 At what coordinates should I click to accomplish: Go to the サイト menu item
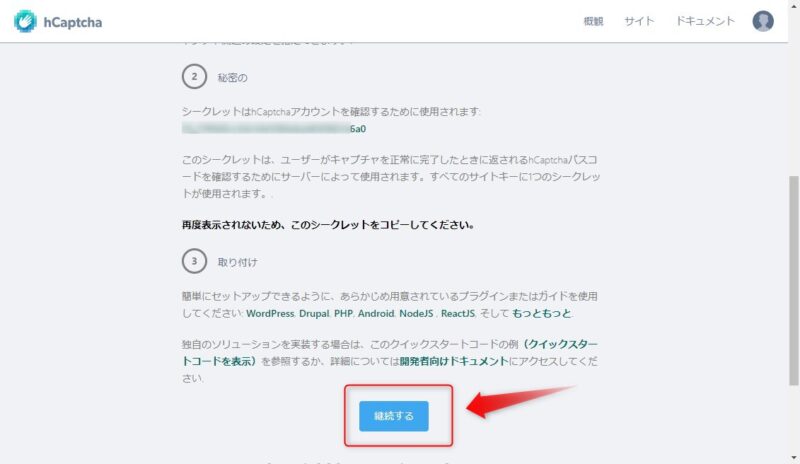[x=639, y=21]
